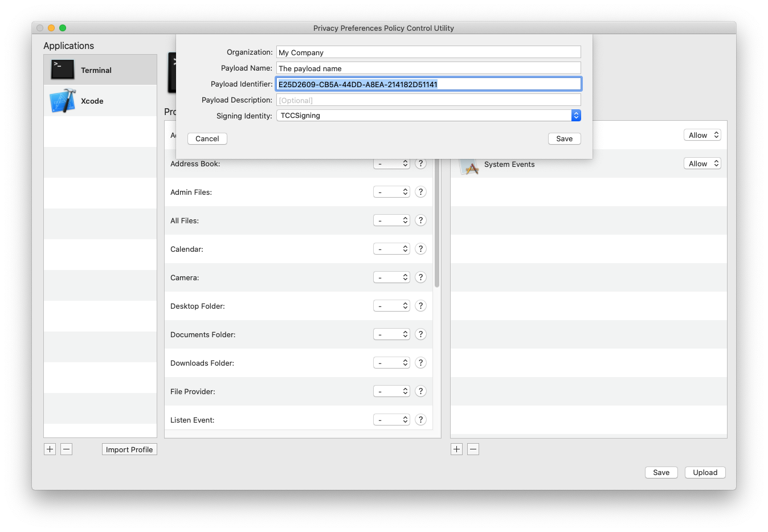The height and width of the screenshot is (532, 768).
Task: Open the Signing Identity dropdown
Action: click(x=576, y=115)
